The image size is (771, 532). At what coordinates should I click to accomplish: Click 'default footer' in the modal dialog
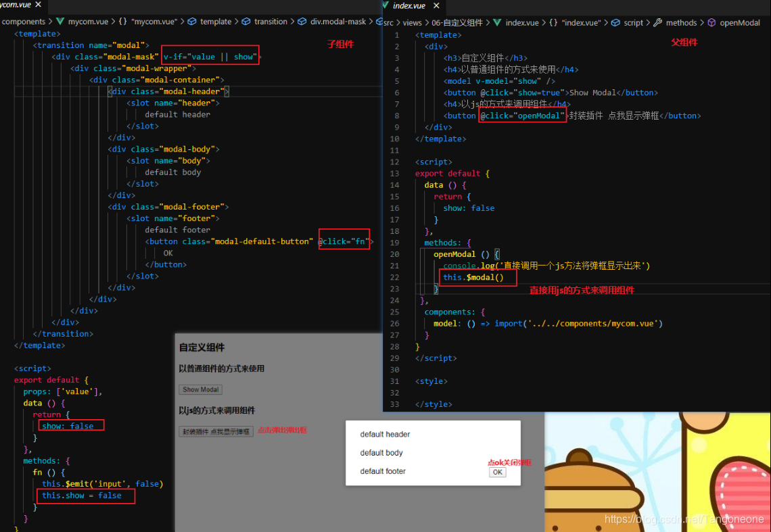383,471
